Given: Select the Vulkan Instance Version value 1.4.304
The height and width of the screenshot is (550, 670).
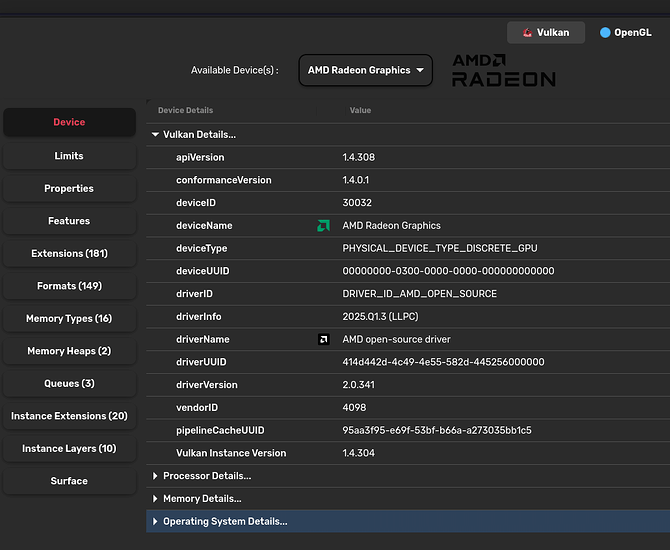Looking at the screenshot, I should pyautogui.click(x=359, y=453).
